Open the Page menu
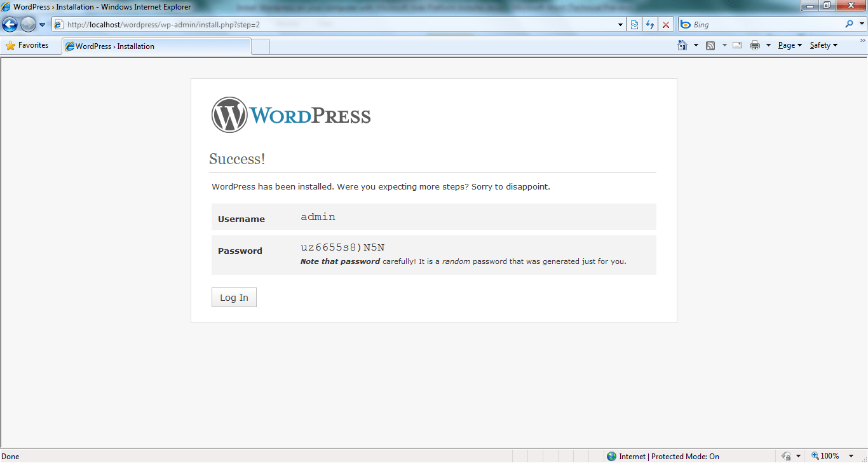The width and height of the screenshot is (868, 463). click(x=790, y=45)
